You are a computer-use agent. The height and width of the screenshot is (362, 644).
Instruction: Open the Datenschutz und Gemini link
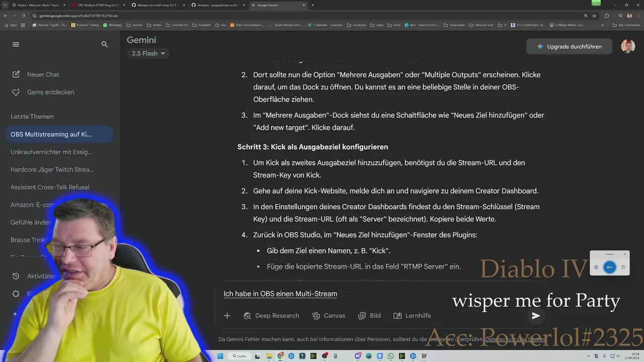pos(515,339)
